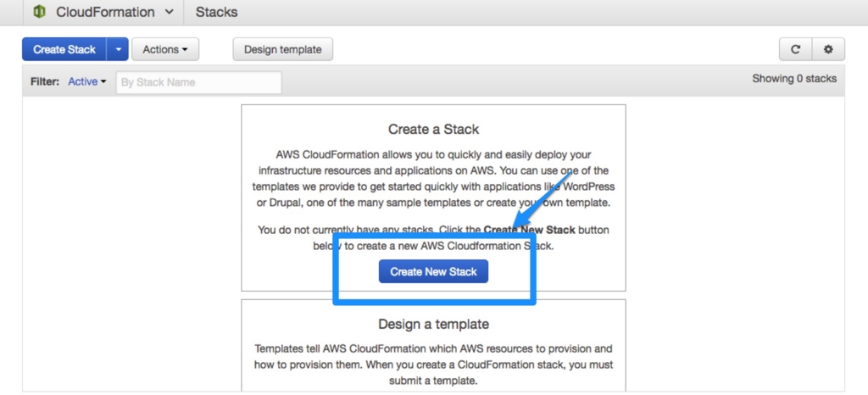Image resolution: width=868 pixels, height=395 pixels.
Task: Expand the CloudFormation service chevron
Action: (x=170, y=12)
